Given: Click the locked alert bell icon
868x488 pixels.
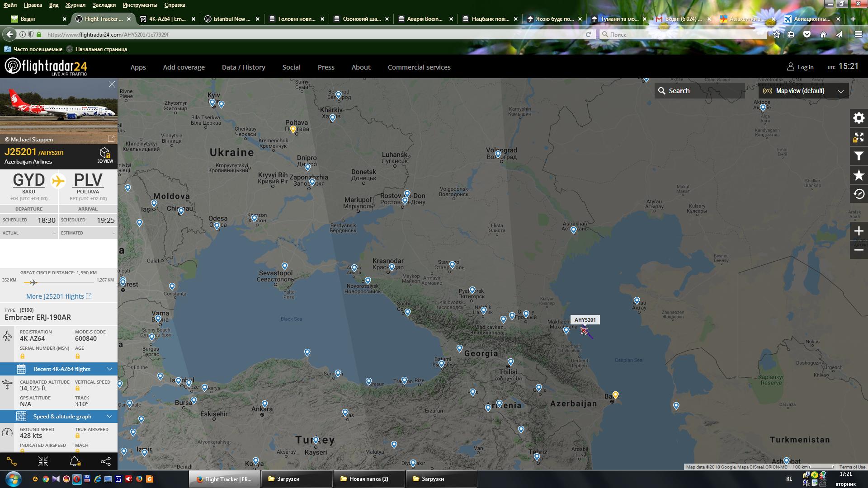Looking at the screenshot, I should coord(75,461).
